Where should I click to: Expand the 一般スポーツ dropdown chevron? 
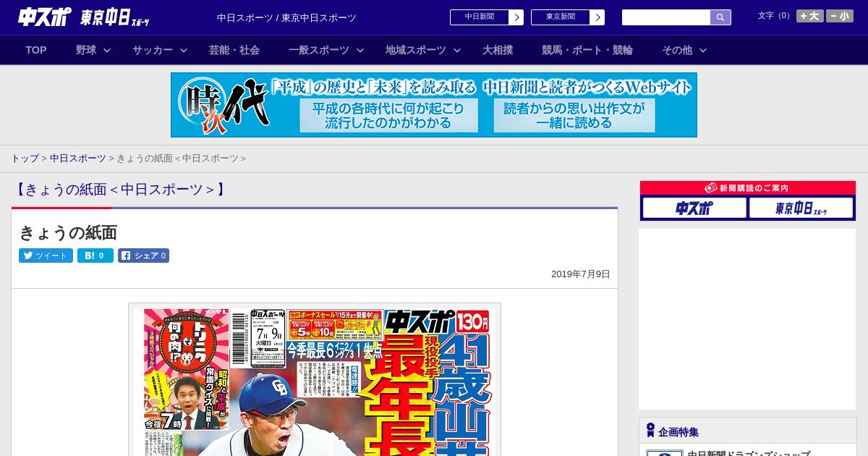tap(360, 50)
